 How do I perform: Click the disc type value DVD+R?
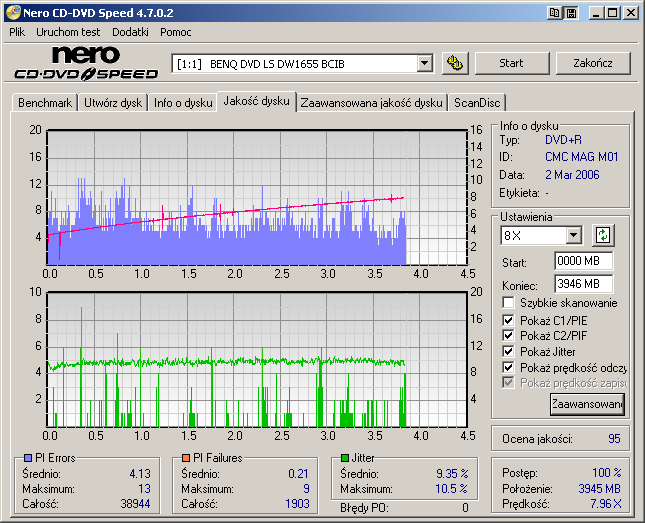[563, 140]
